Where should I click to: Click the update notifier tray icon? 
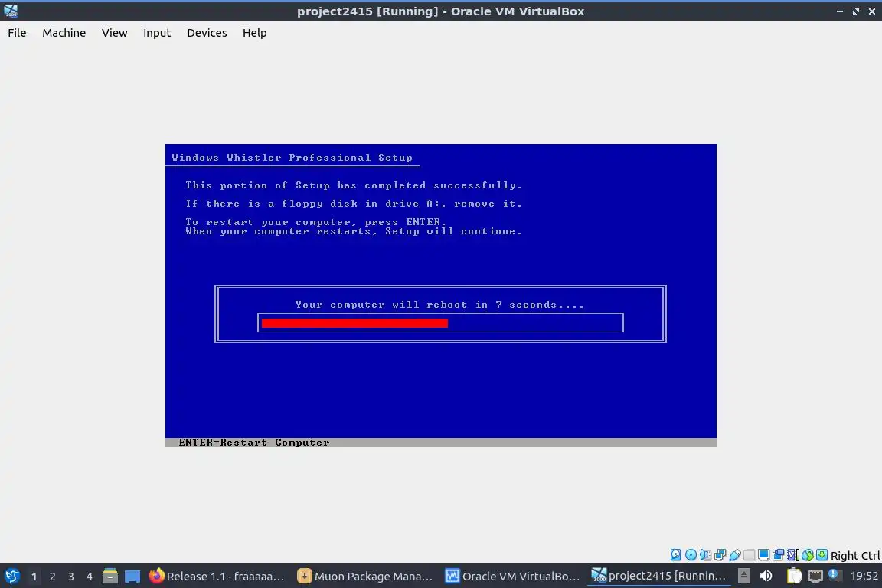(835, 575)
